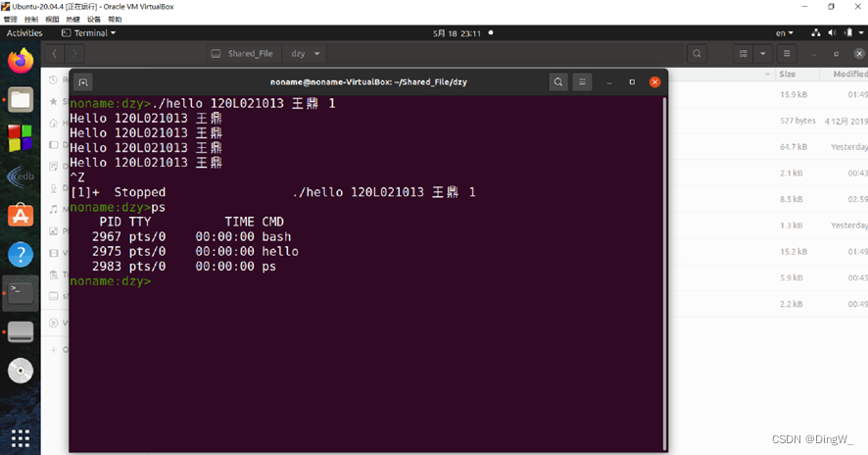The image size is (868, 455).
Task: Sort by the Size column header
Action: click(788, 74)
